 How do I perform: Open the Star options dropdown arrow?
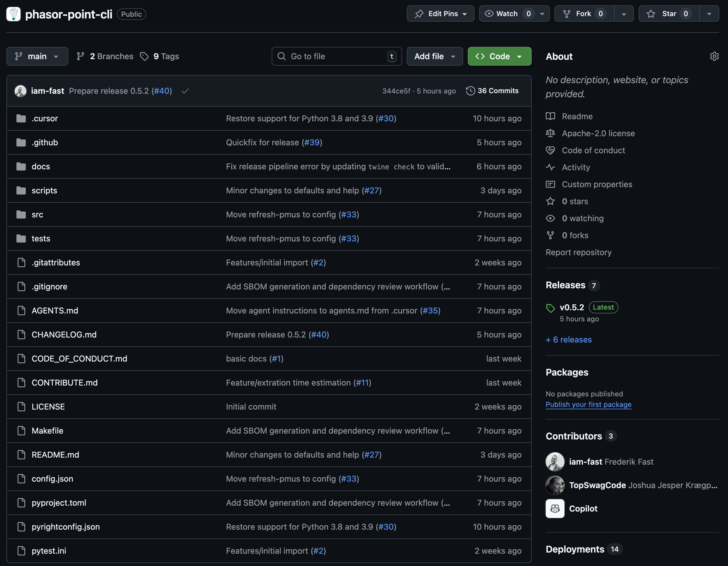pyautogui.click(x=709, y=14)
